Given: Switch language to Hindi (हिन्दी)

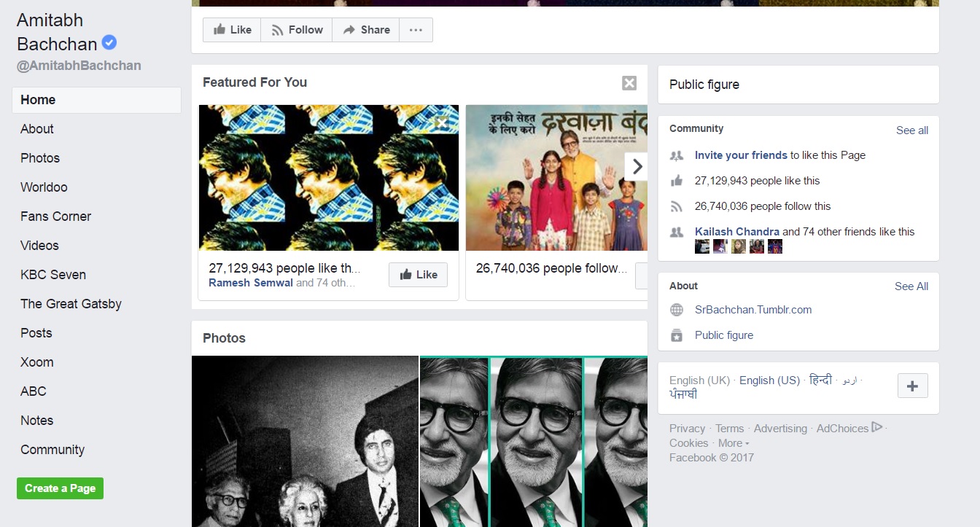Looking at the screenshot, I should [x=820, y=380].
